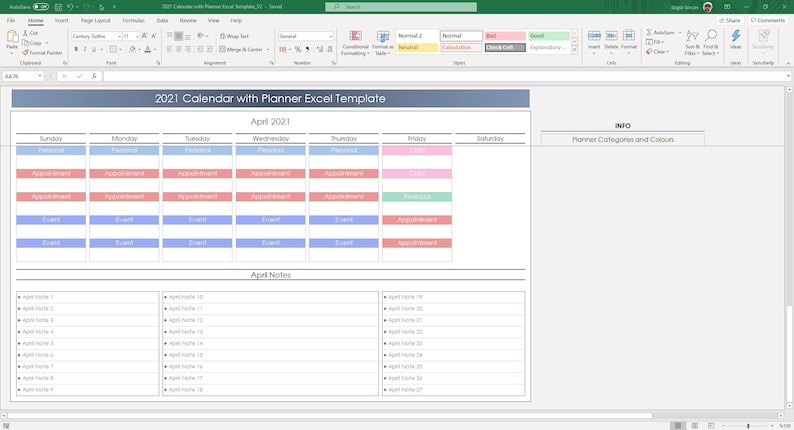Apply the Neutral cell style
The image size is (794, 430).
[x=417, y=48]
